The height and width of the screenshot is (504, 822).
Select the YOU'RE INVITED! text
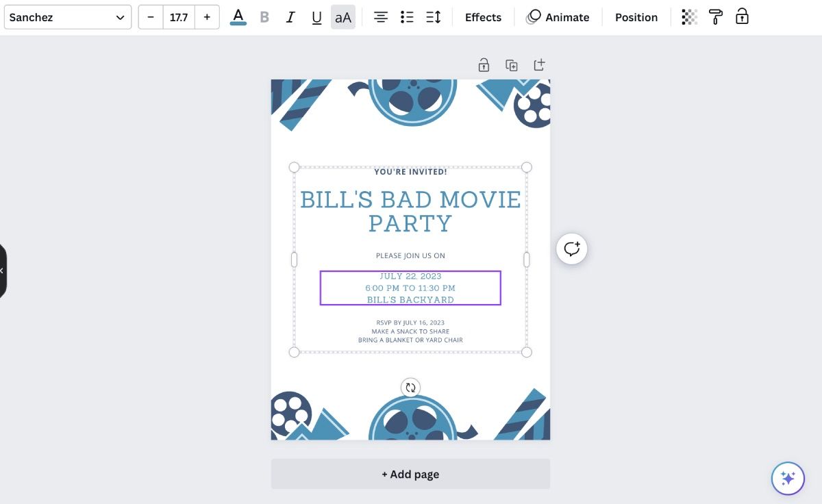pyautogui.click(x=410, y=172)
